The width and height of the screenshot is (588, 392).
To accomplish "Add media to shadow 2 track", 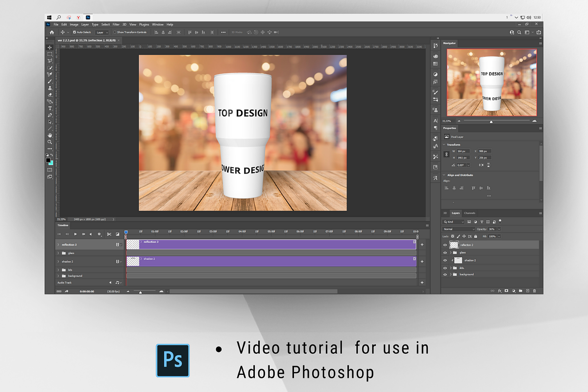I will [422, 262].
